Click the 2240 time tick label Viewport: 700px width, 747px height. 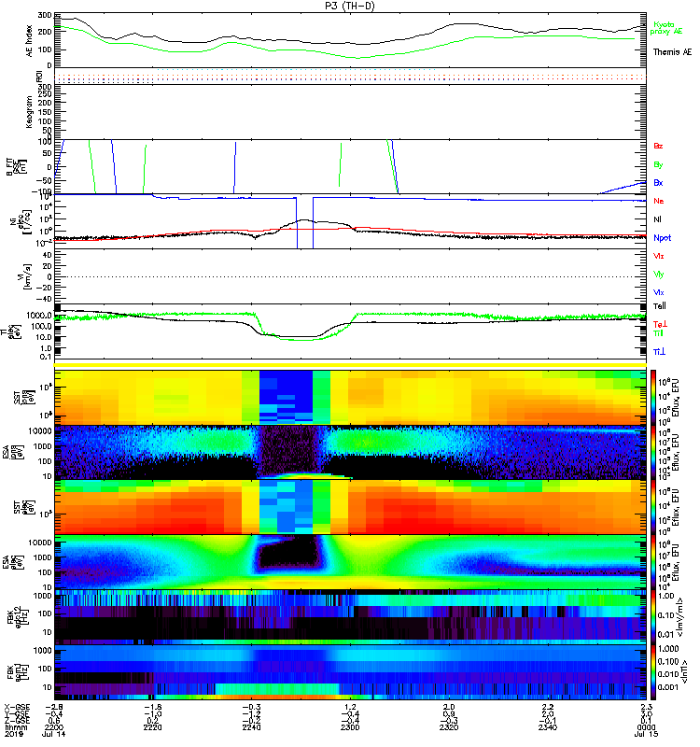[251, 727]
